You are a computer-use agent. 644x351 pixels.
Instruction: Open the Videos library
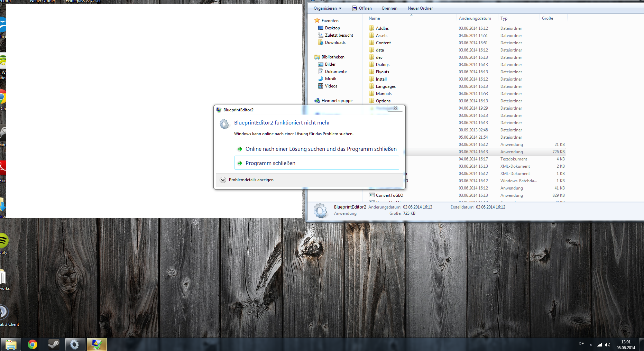pyautogui.click(x=328, y=86)
